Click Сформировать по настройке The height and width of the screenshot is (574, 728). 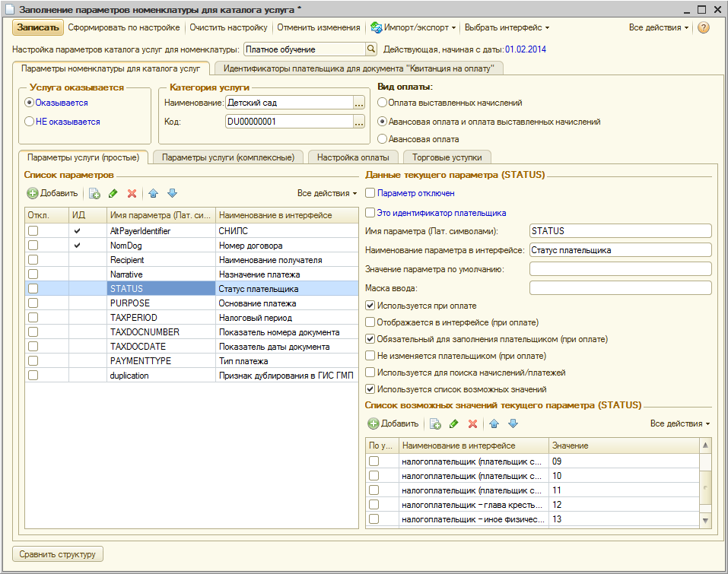click(x=124, y=28)
